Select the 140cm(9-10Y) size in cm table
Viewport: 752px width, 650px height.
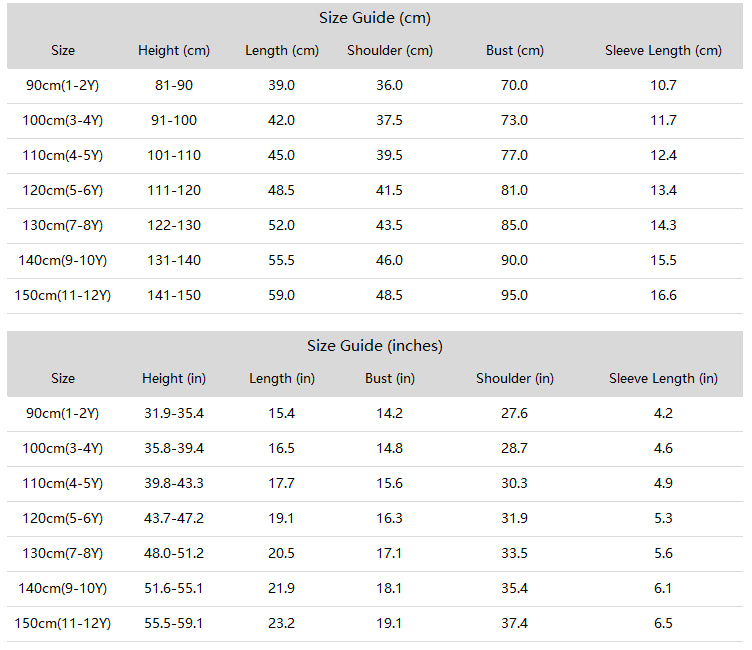(62, 260)
